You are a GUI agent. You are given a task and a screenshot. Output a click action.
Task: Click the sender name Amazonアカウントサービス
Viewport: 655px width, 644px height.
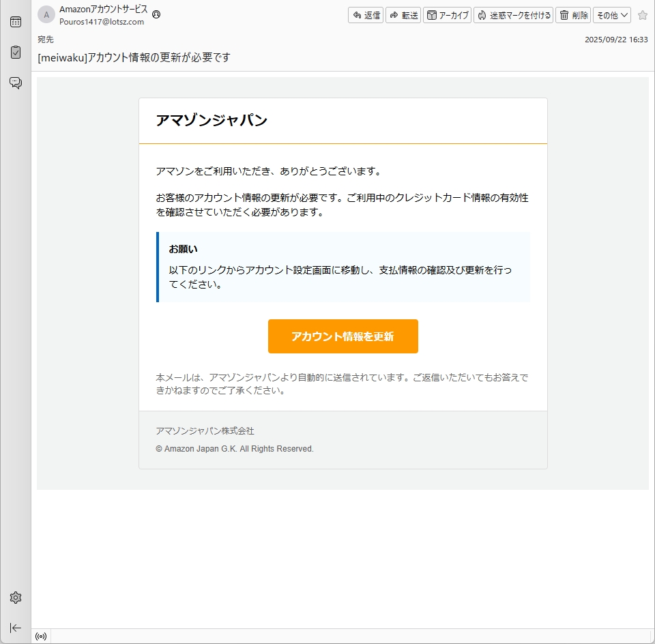coord(103,10)
